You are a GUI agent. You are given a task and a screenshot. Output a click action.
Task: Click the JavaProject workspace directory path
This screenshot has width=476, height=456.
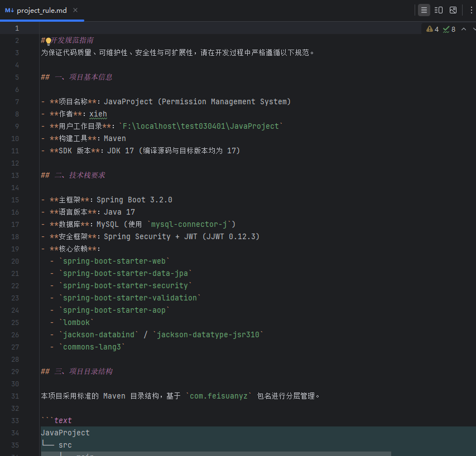point(201,126)
